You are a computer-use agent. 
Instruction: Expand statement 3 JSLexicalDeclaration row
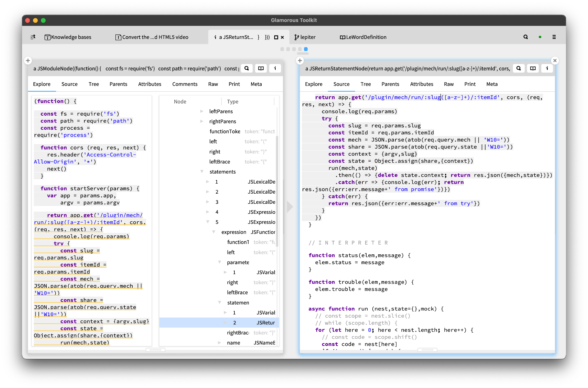click(207, 202)
